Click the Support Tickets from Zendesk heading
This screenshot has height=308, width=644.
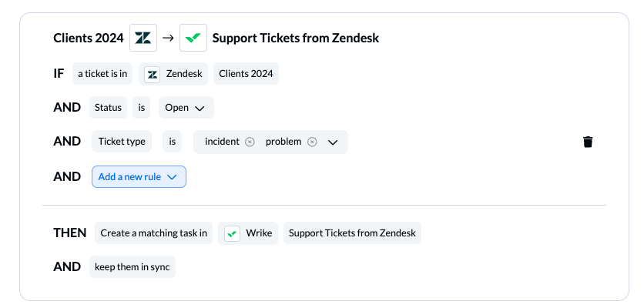(296, 38)
